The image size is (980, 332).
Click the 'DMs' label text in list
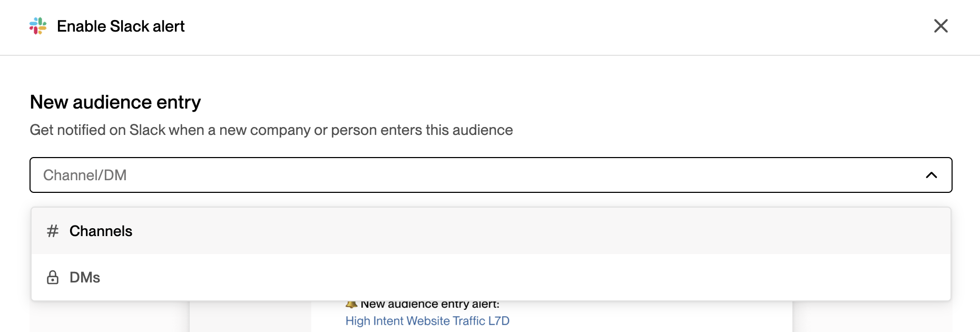pyautogui.click(x=85, y=277)
